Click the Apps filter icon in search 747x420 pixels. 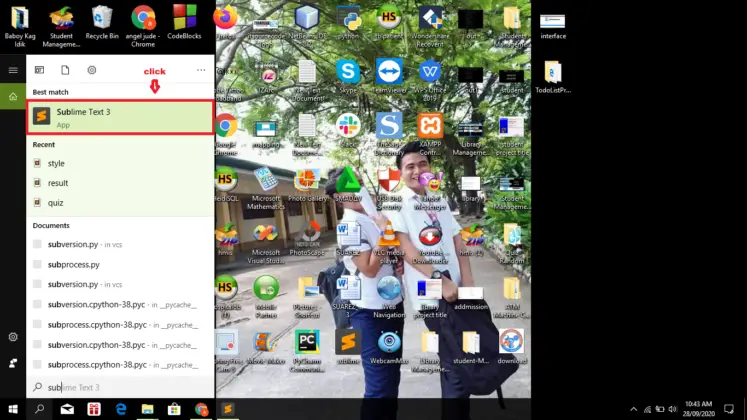click(x=40, y=70)
